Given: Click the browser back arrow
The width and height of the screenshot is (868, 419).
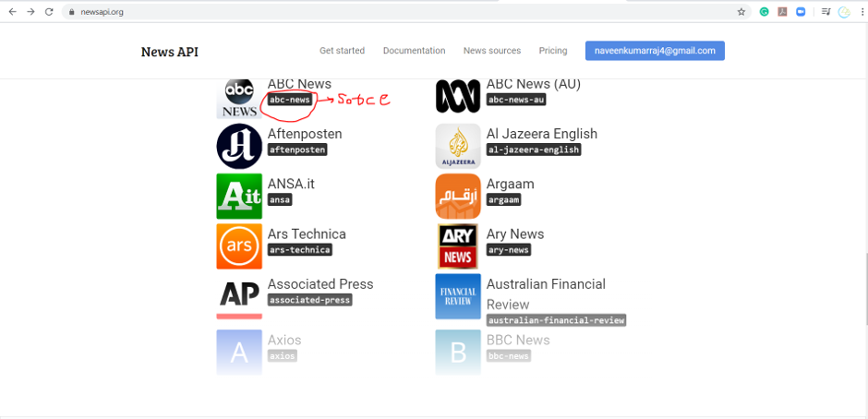Looking at the screenshot, I should pos(12,12).
